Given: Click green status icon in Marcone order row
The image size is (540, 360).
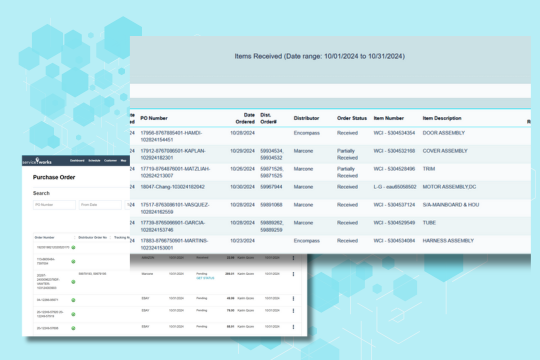Looking at the screenshot, I should 73,282.
